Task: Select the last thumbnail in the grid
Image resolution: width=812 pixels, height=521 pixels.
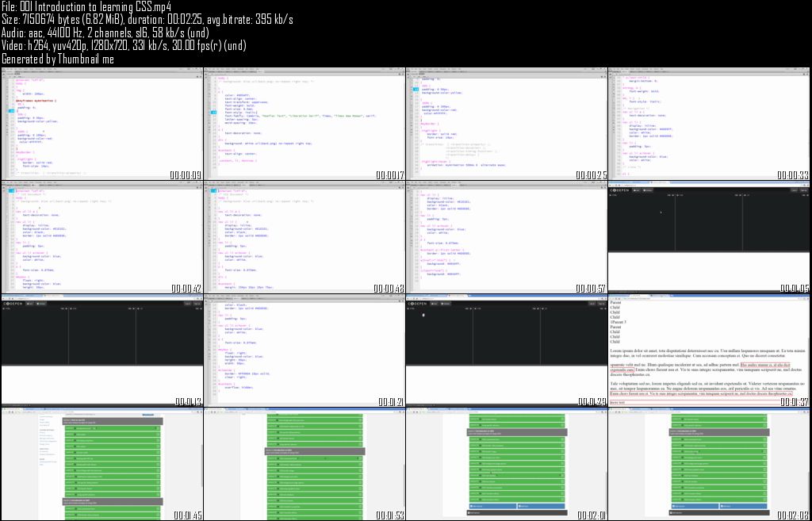Action: [x=710, y=464]
